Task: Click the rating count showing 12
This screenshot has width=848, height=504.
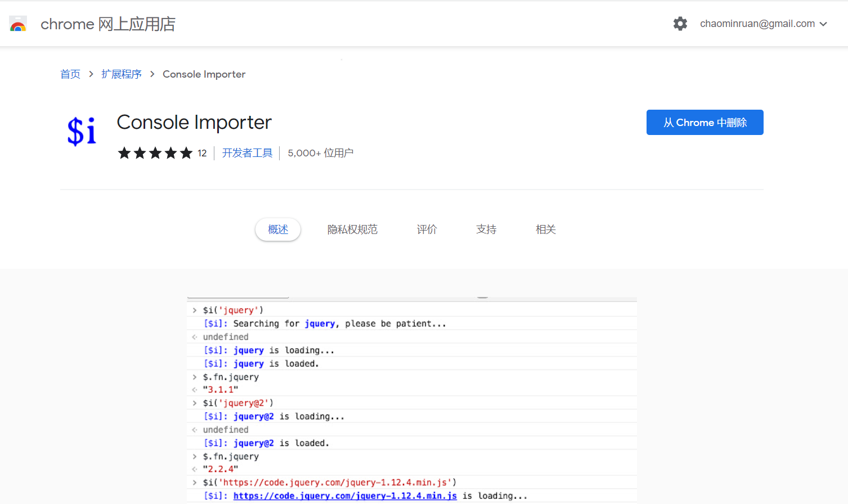Action: coord(202,152)
